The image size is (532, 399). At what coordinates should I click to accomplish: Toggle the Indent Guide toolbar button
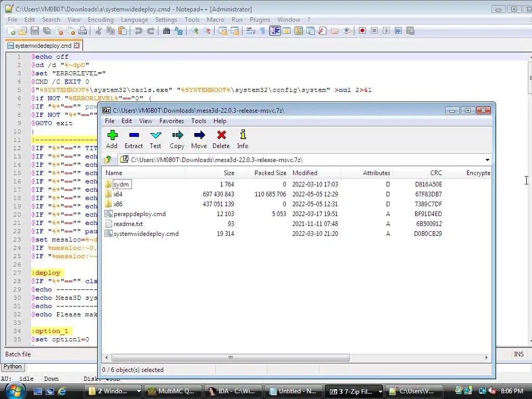[x=275, y=31]
